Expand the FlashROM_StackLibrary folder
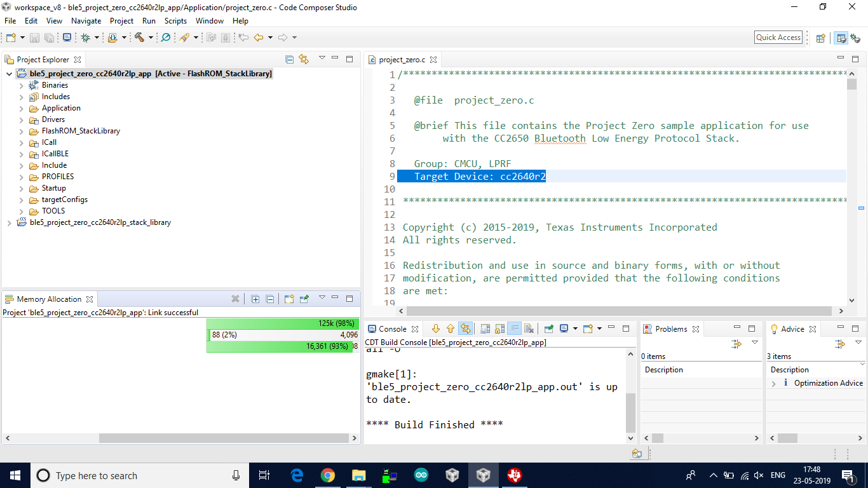This screenshot has width=868, height=488. pos(21,131)
